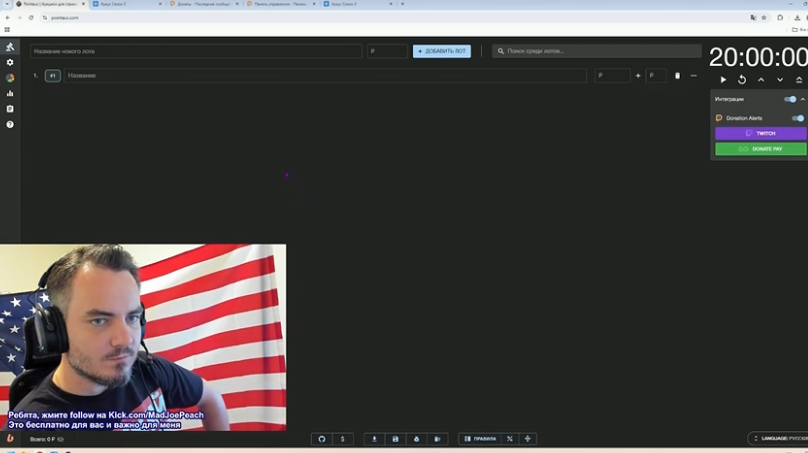
Task: Collapse the Интеграции panel chevron
Action: click(803, 99)
